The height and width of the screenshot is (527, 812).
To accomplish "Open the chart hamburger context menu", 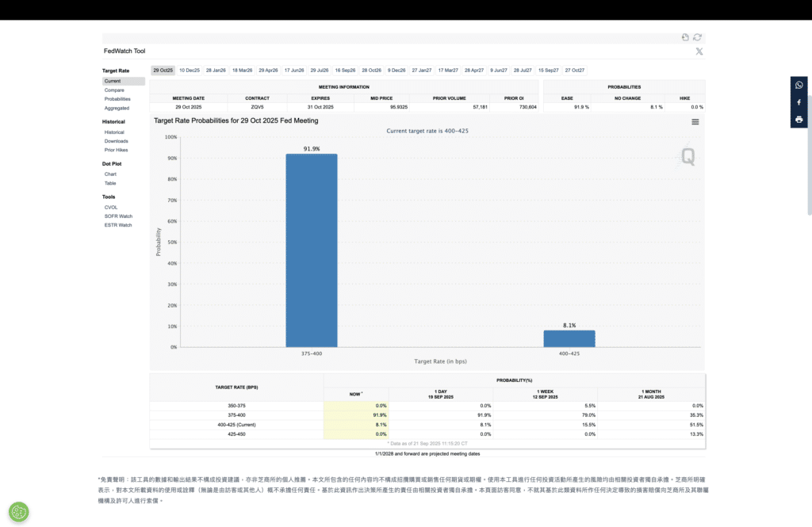I will coord(695,122).
